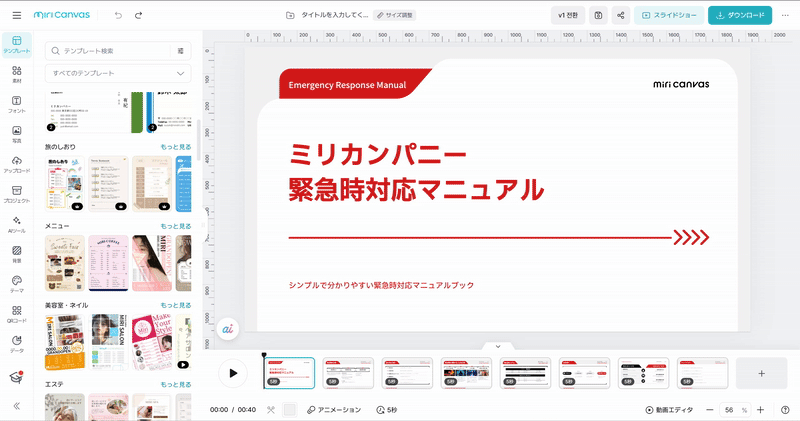Select the テンプレート sidebar tab
This screenshot has width=800, height=421.
coord(17,45)
